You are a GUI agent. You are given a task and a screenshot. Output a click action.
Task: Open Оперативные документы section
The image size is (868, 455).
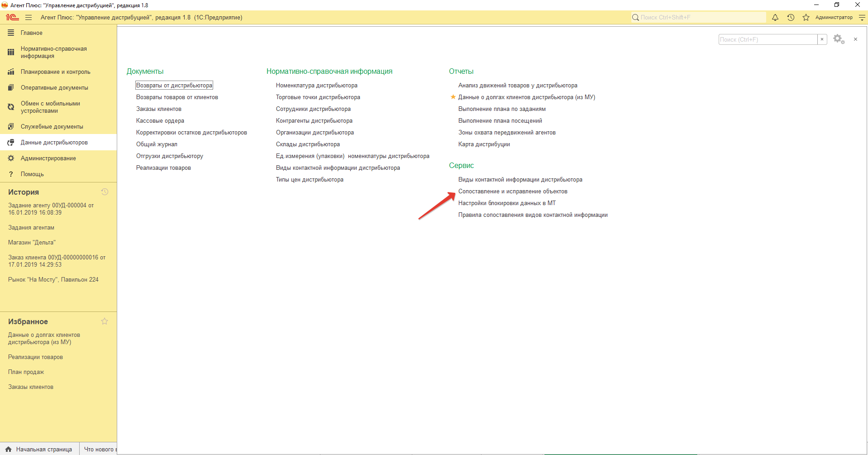(58, 87)
